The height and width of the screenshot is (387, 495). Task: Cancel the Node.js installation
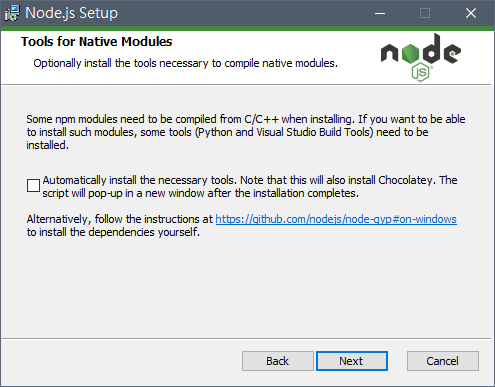click(442, 361)
